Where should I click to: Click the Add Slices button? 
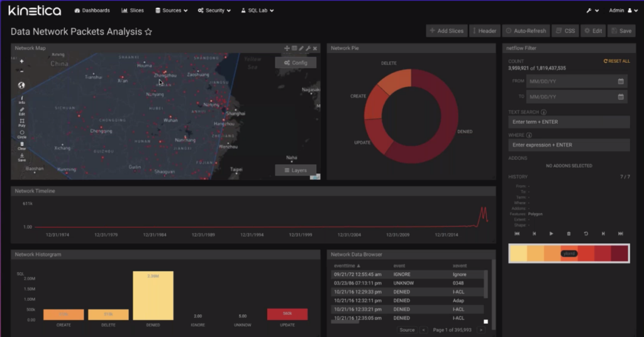[446, 31]
